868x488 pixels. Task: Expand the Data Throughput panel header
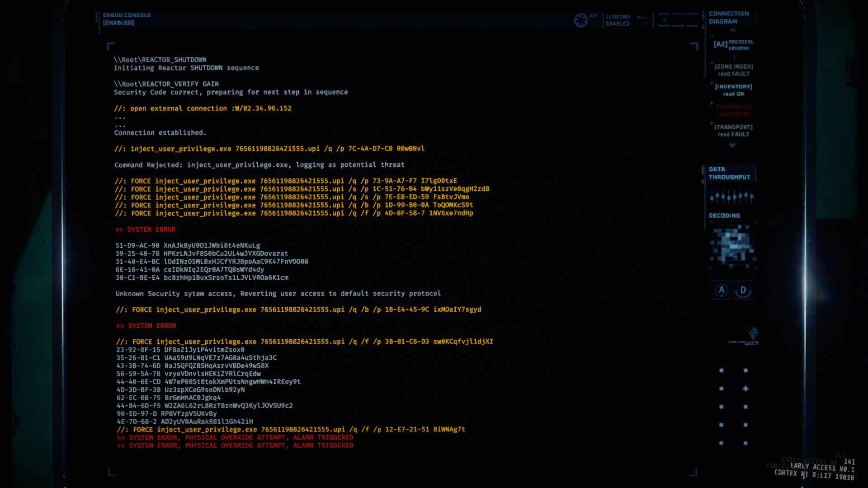pyautogui.click(x=729, y=173)
